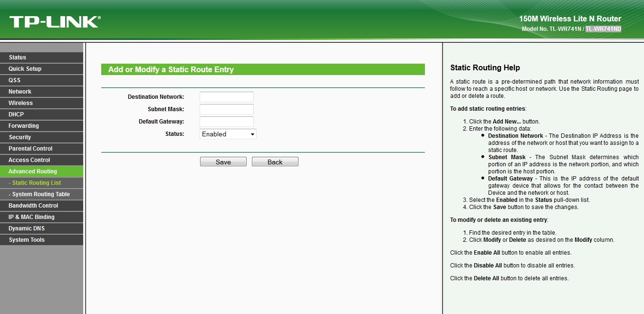Select Forwarding in the sidebar

click(x=24, y=126)
